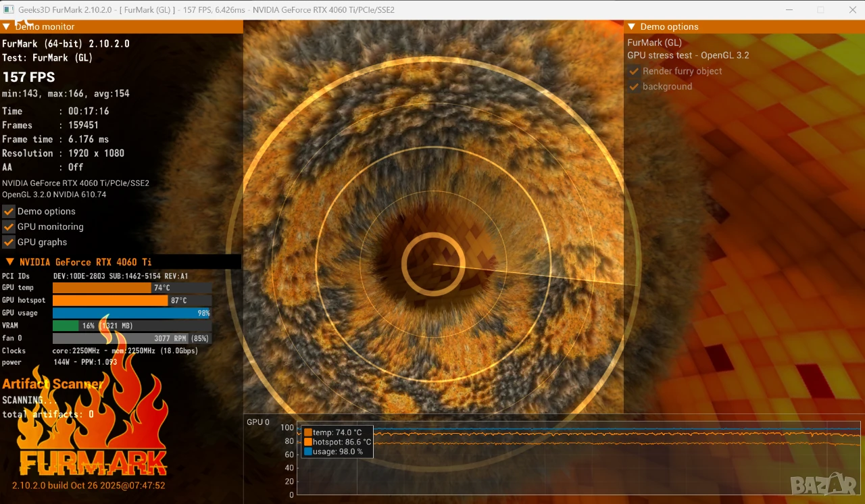
Task: Click the Artifact Scanner heading
Action: click(53, 384)
